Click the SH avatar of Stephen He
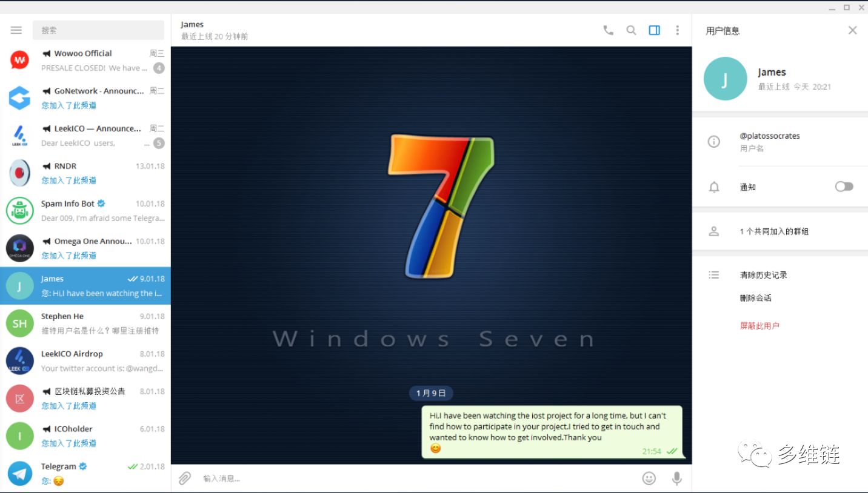This screenshot has width=868, height=493. pos(19,323)
